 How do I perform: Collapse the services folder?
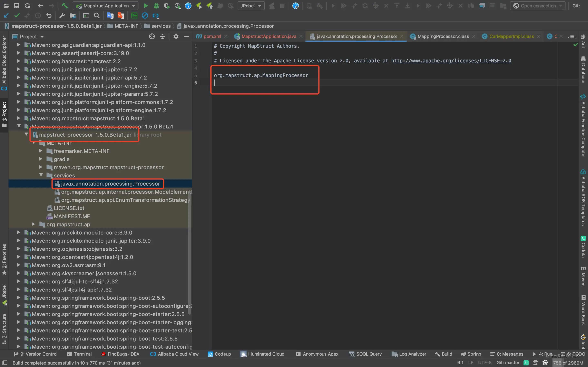coord(41,175)
